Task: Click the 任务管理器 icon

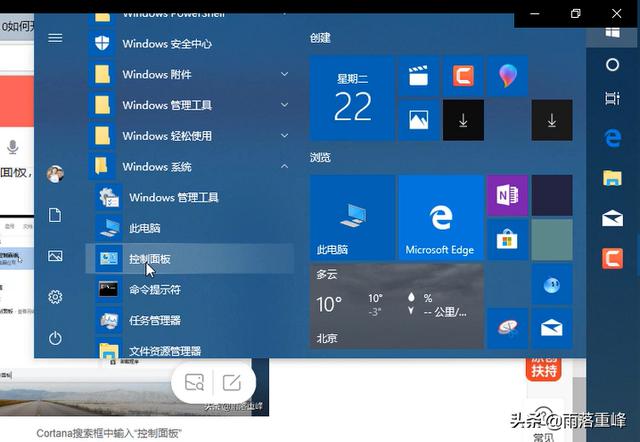Action: pyautogui.click(x=109, y=320)
